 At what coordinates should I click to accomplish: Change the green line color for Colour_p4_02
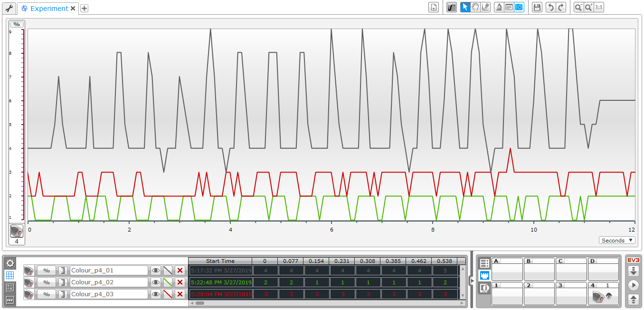point(168,282)
